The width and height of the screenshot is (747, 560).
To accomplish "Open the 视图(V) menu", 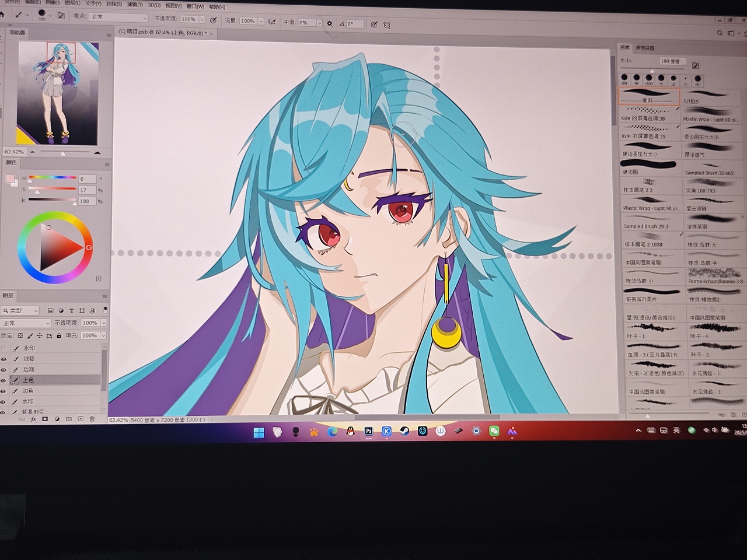I will [x=173, y=5].
